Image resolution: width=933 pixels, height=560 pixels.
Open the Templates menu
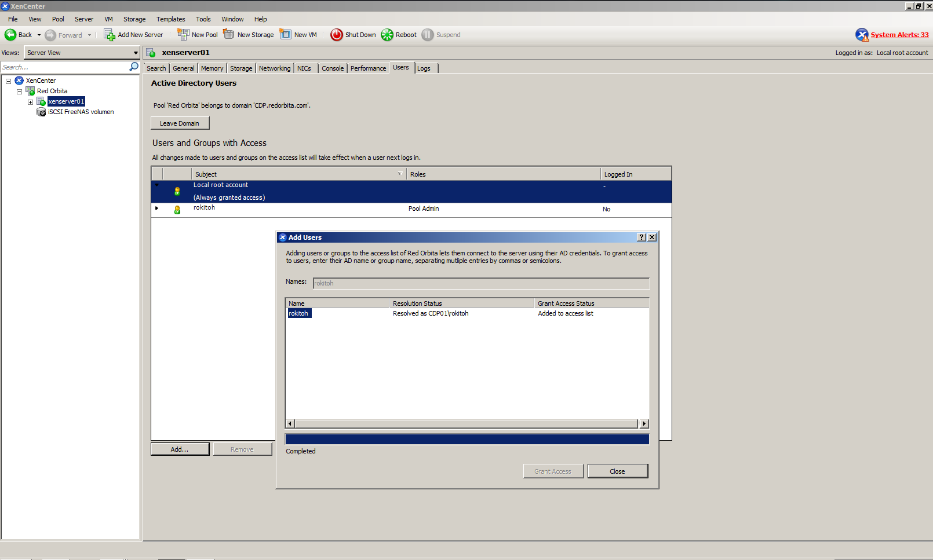pos(170,19)
